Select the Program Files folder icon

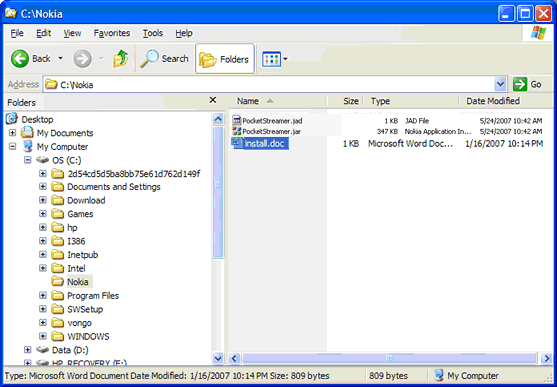click(x=57, y=295)
